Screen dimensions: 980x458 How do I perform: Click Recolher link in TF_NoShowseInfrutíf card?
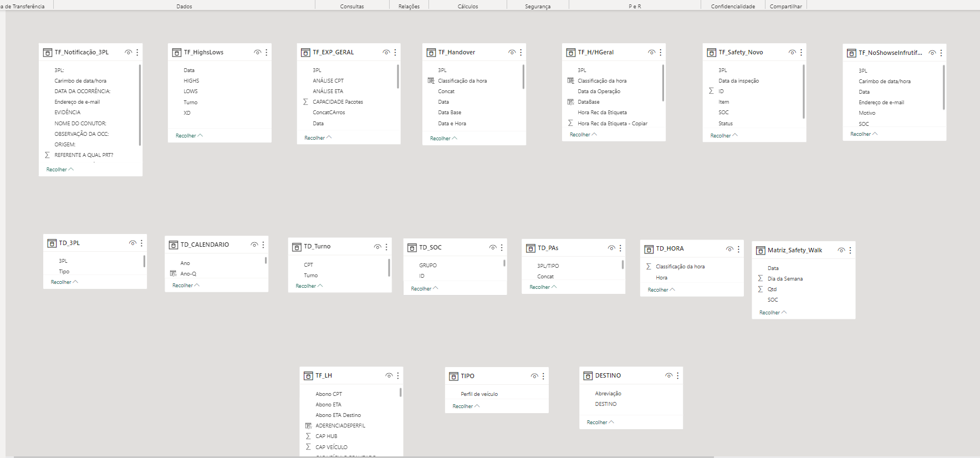coord(864,134)
